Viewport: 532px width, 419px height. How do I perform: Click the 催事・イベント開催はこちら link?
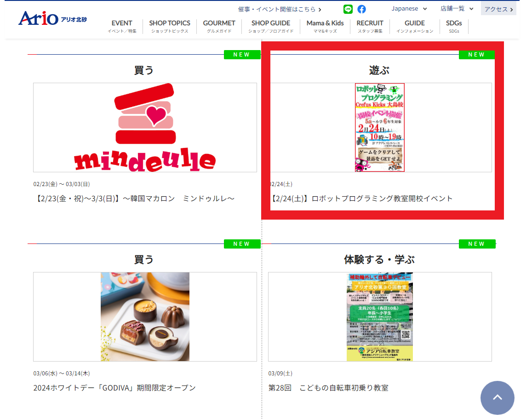(x=280, y=9)
